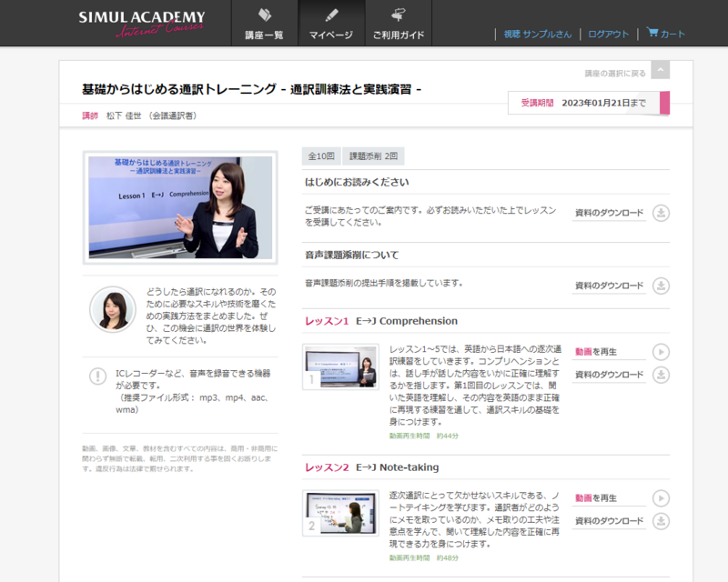Click the shopping cart icon
728x582 pixels.
click(652, 32)
